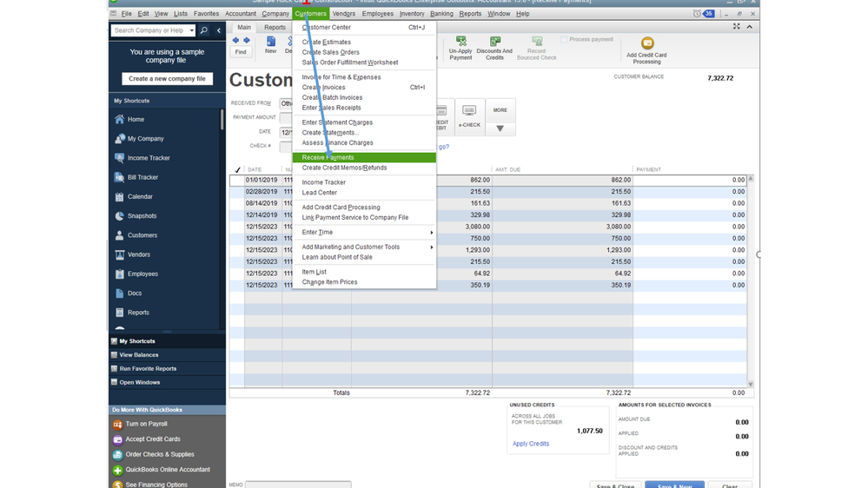Expand MORE payment methods dropdown arrow
Viewport: 868px width, 488px height.
(x=500, y=129)
